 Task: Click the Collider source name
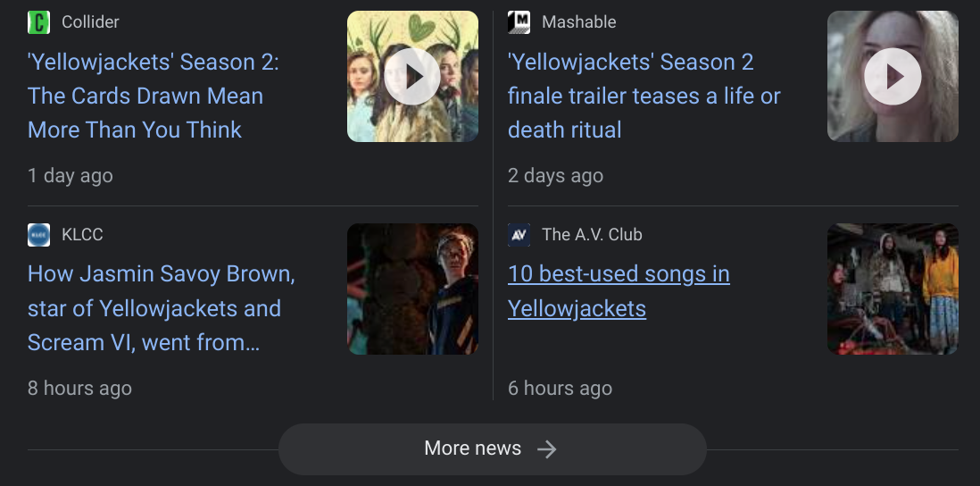90,22
